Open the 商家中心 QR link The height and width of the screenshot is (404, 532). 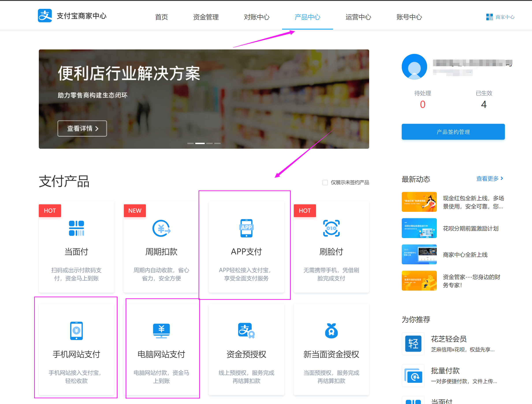click(x=500, y=17)
